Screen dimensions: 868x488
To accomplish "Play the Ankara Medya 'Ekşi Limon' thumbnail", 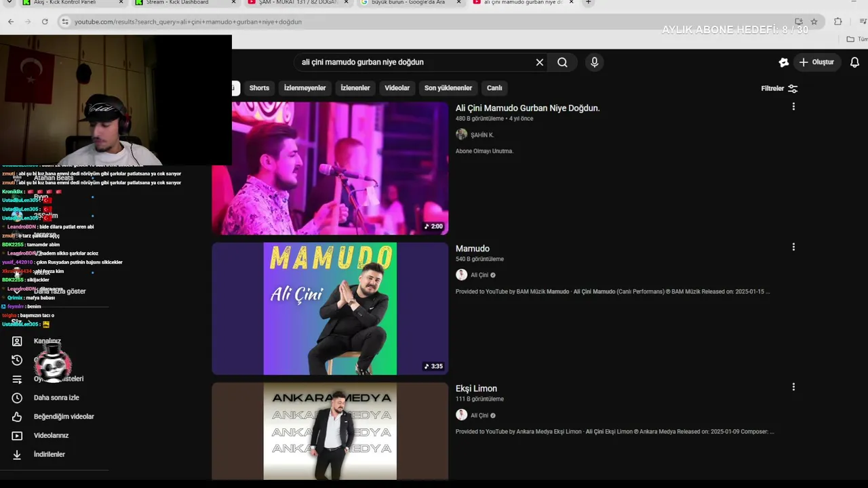I will pyautogui.click(x=330, y=431).
